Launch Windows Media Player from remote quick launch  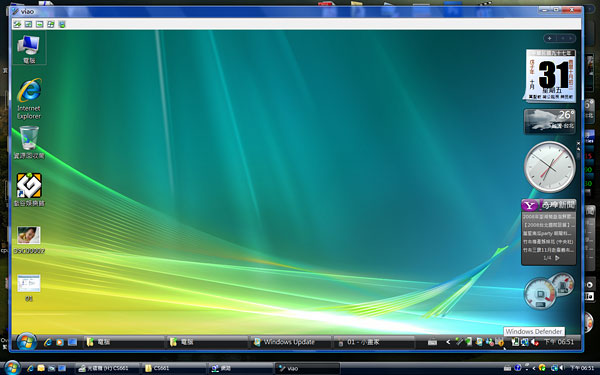(x=60, y=342)
